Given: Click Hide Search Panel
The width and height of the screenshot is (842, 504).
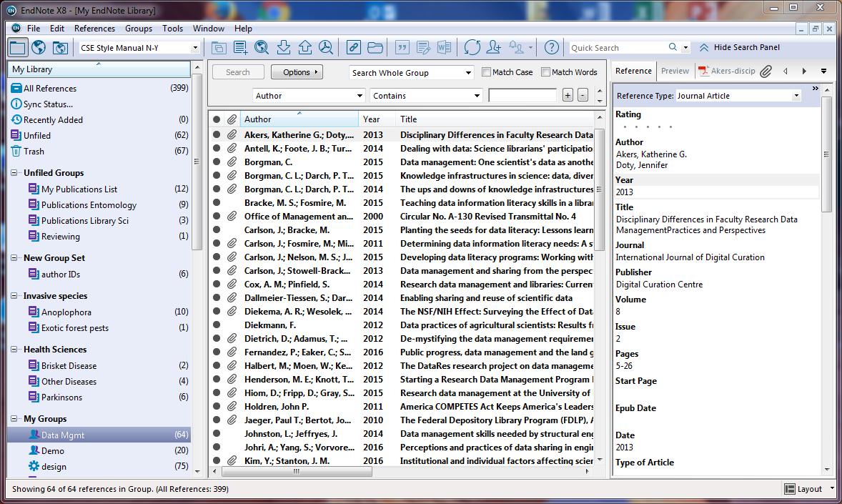Looking at the screenshot, I should 740,47.
